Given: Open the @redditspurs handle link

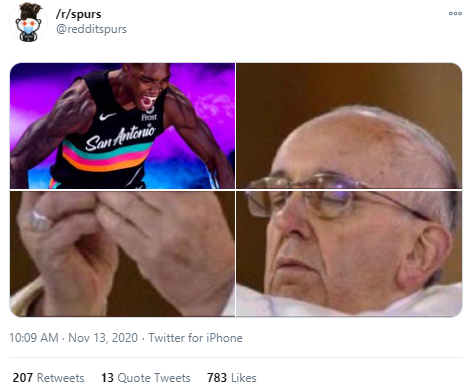Looking at the screenshot, I should (x=91, y=29).
